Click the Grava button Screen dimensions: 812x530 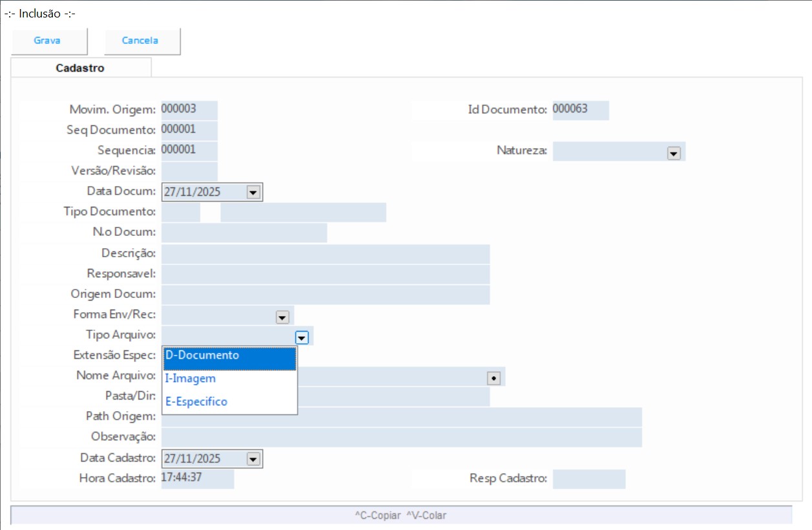48,41
